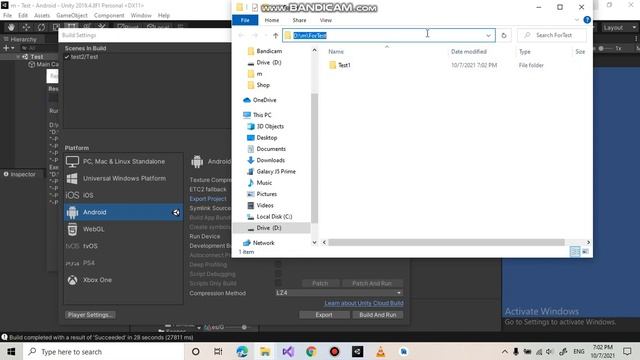
Task: Open Explorer recent locations dropdown arrow
Action: 266,36
